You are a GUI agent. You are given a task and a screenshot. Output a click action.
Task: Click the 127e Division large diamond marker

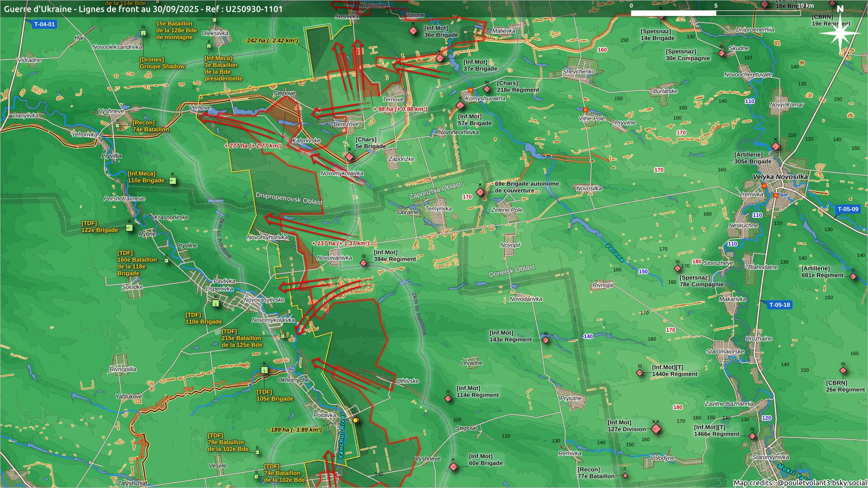(656, 429)
